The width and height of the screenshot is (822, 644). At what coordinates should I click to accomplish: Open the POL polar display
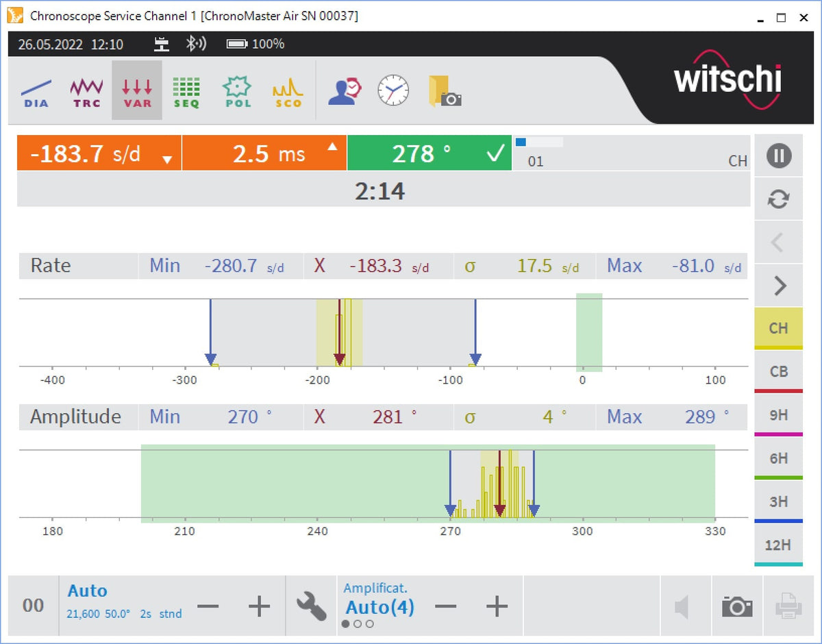(237, 91)
